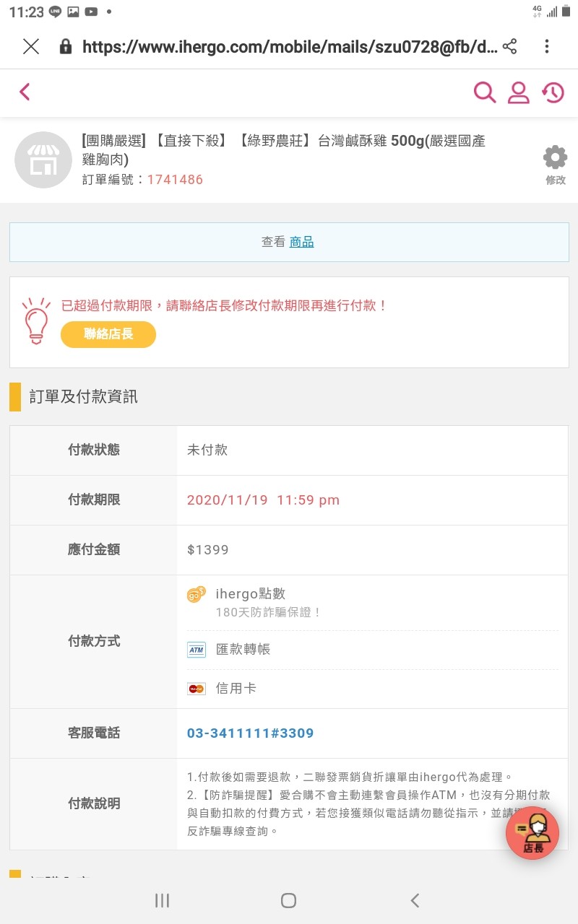Image resolution: width=578 pixels, height=924 pixels.
Task: Open the 商品 product link
Action: click(x=301, y=243)
